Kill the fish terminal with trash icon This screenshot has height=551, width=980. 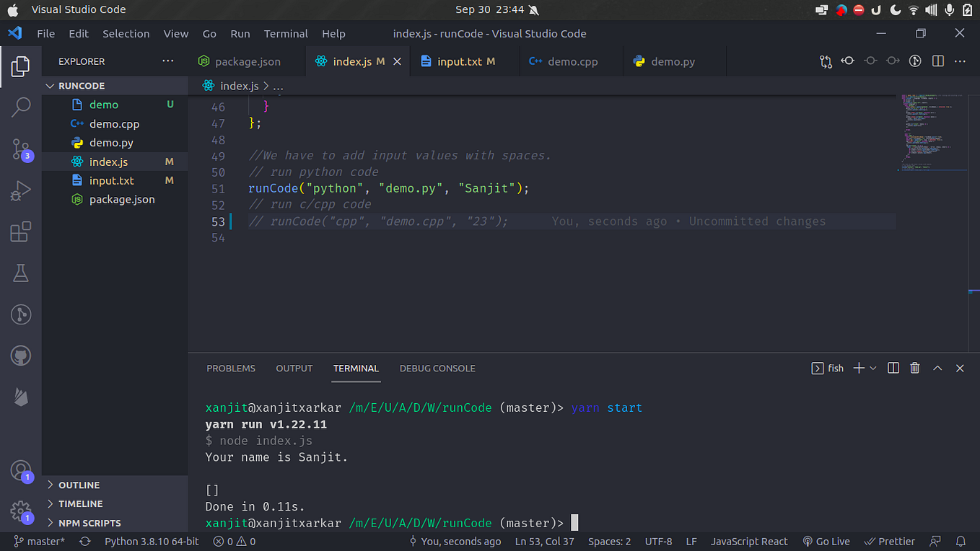tap(915, 368)
